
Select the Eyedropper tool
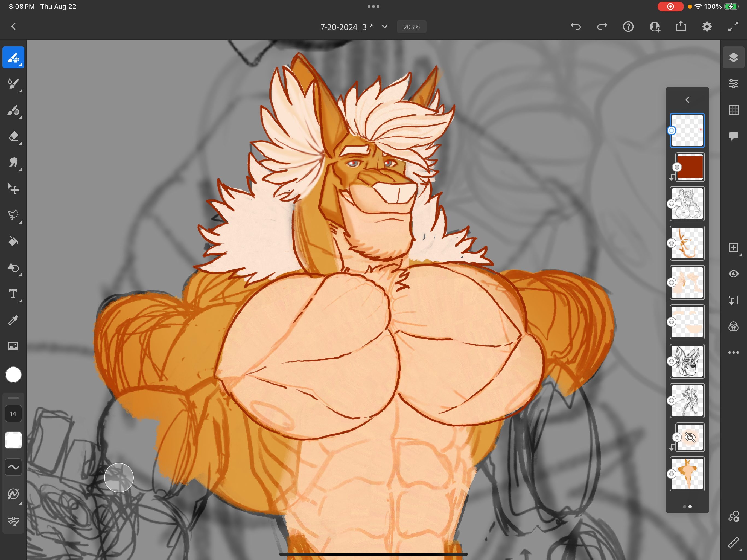click(13, 320)
